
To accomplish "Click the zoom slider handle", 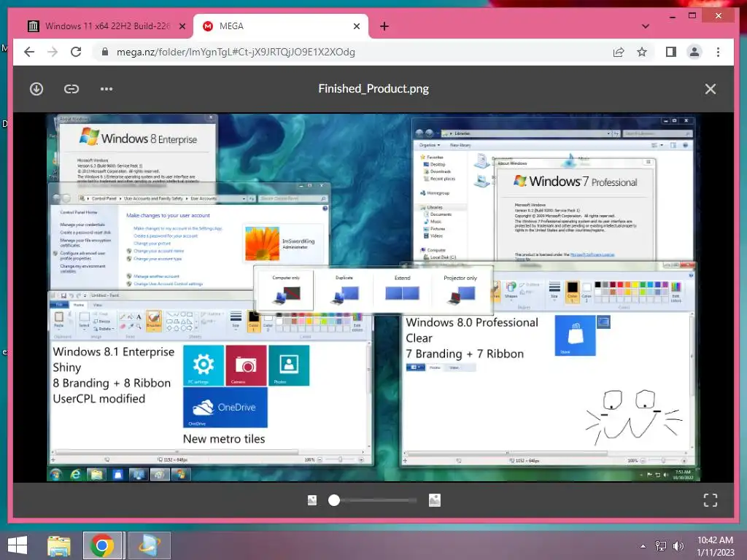I will pyautogui.click(x=334, y=500).
